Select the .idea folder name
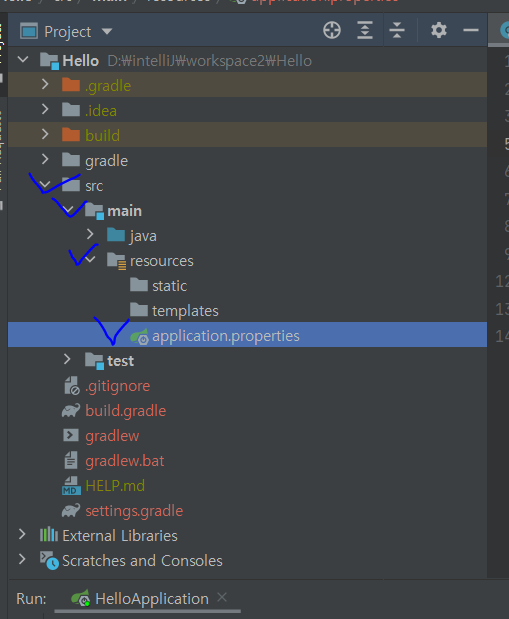 click(x=101, y=111)
